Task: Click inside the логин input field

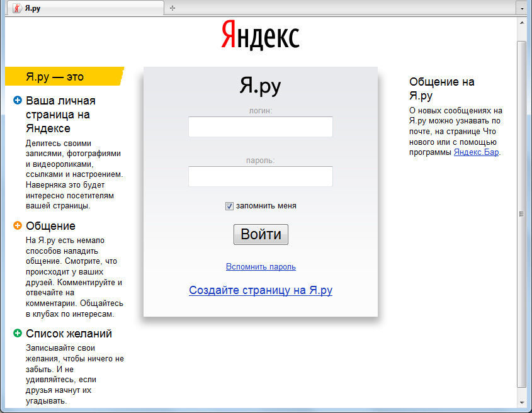Action: tap(260, 127)
